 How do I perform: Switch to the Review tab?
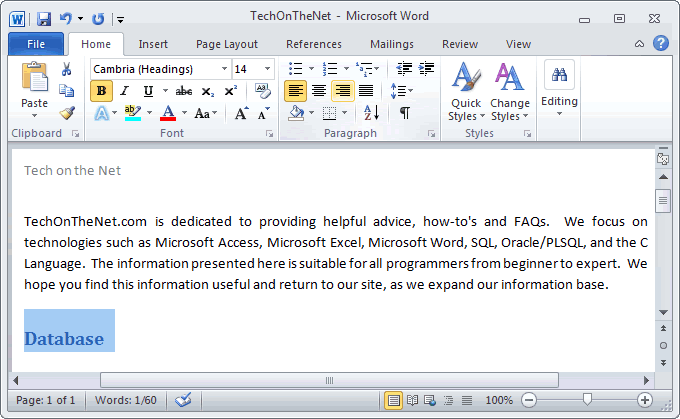(x=460, y=44)
